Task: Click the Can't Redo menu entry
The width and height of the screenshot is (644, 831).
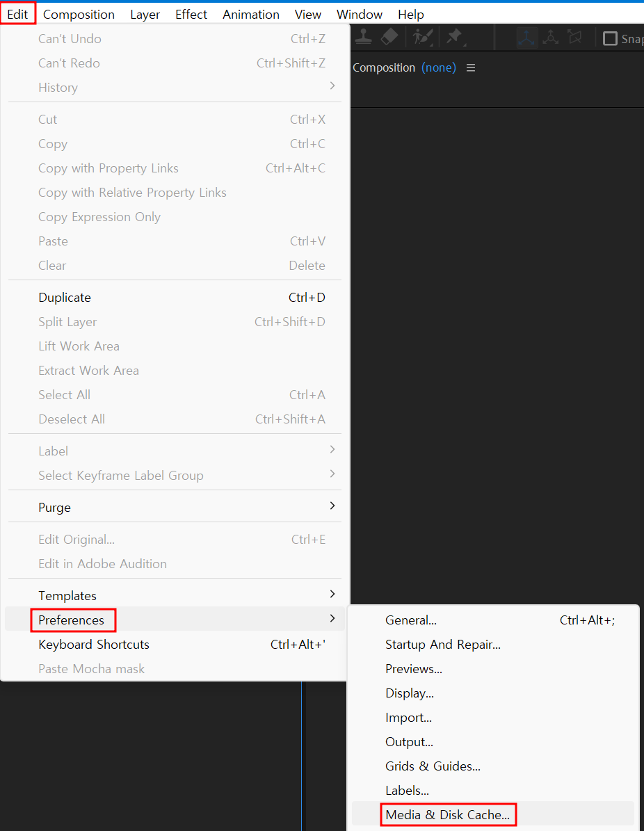Action: point(175,63)
